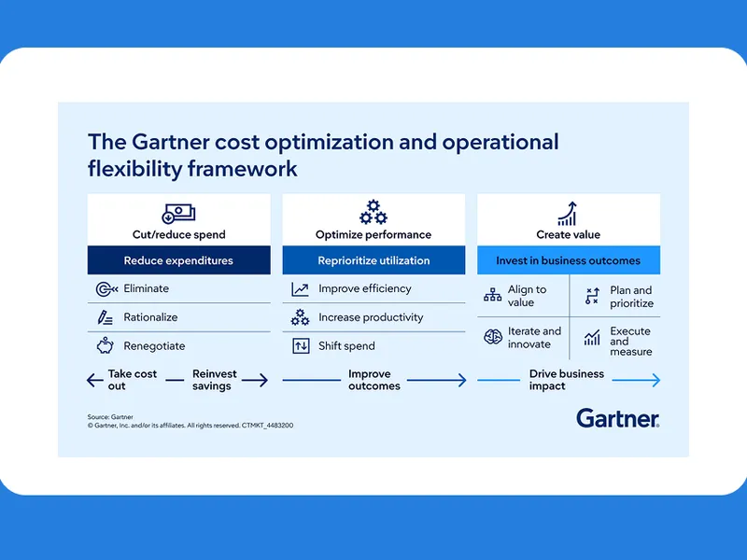Click the strategy path icon beside Plan and prioritize

click(x=592, y=296)
